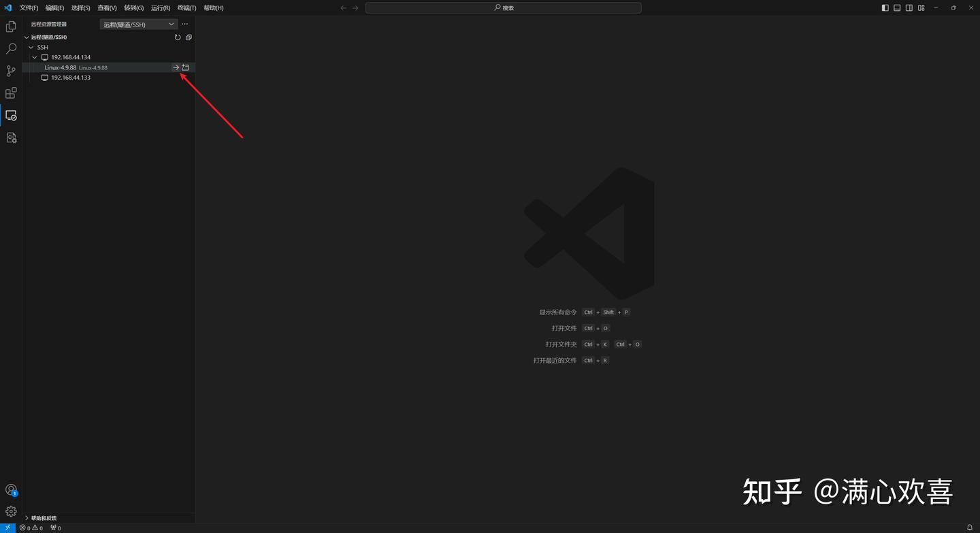Click the 打开文件 hint text
Image resolution: width=980 pixels, height=533 pixels.
(x=564, y=328)
